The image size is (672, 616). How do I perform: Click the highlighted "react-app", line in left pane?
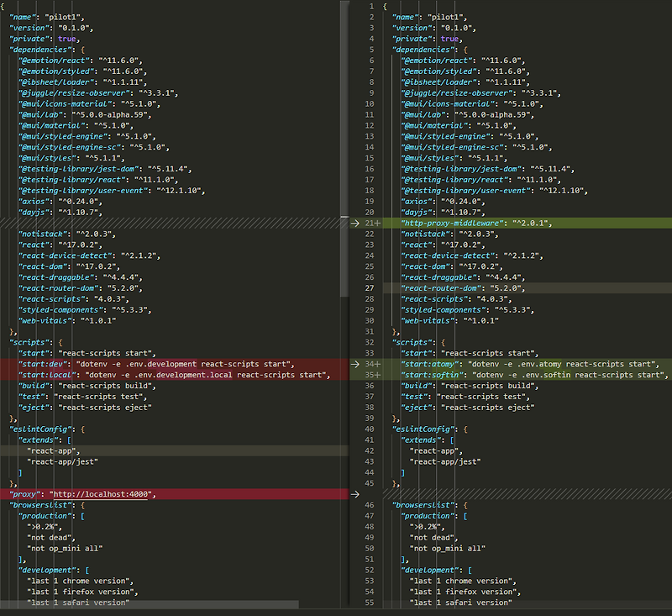click(174, 451)
